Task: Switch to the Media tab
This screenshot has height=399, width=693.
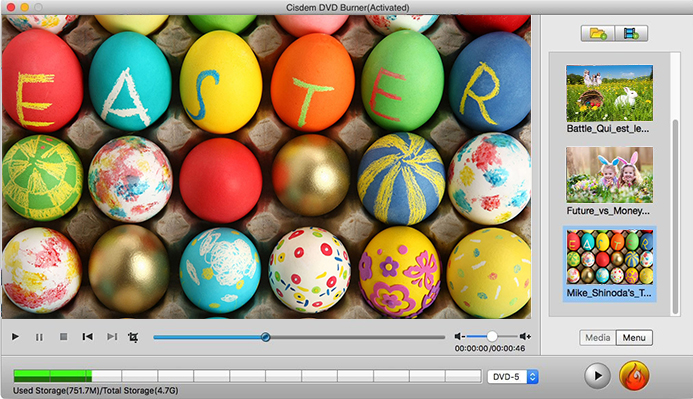Action: pos(598,338)
